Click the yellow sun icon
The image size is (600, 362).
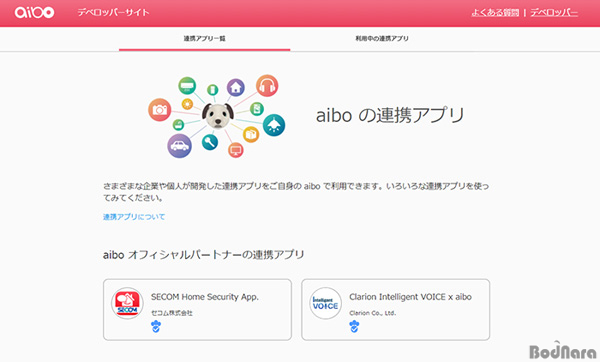click(187, 104)
